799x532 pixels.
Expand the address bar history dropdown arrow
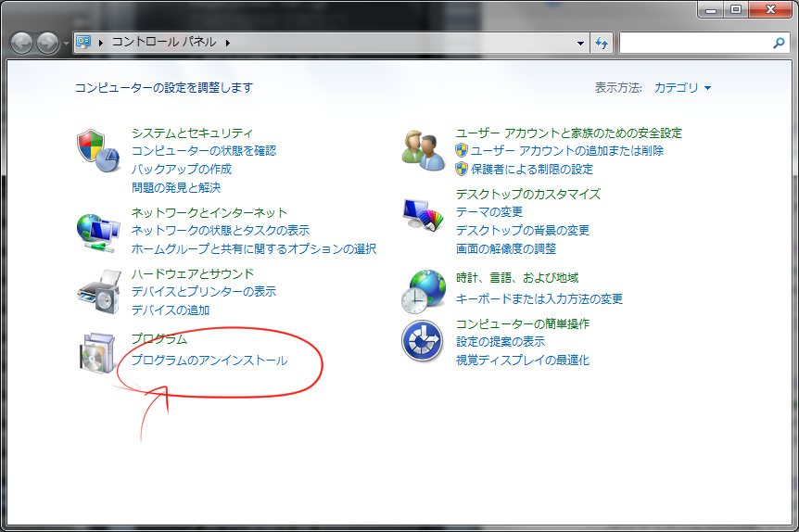pyautogui.click(x=580, y=43)
